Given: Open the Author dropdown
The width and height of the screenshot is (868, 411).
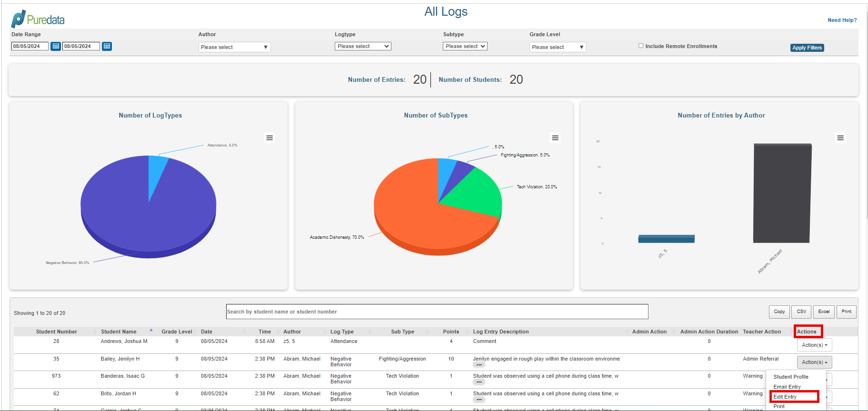Looking at the screenshot, I should tap(234, 47).
